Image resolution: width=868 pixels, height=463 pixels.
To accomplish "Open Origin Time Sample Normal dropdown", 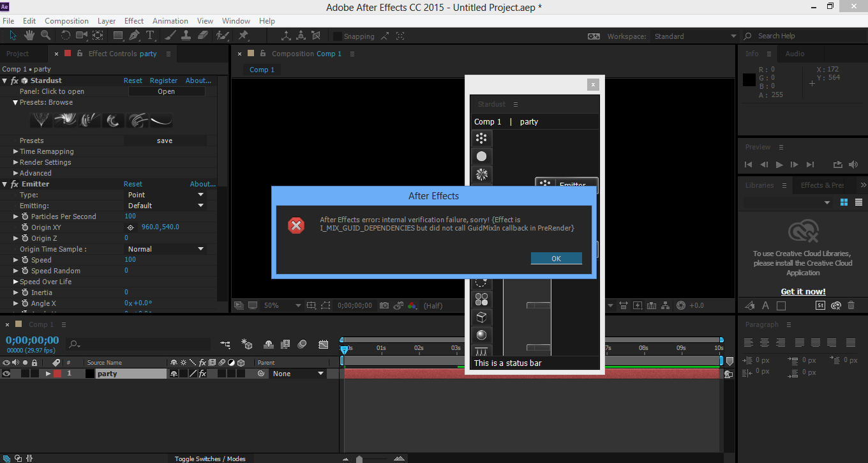I will [x=165, y=249].
